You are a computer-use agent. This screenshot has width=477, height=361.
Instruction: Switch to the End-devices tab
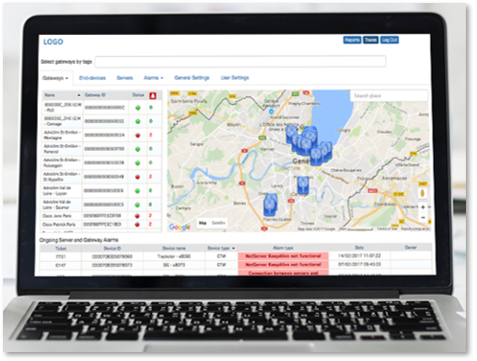[92, 78]
